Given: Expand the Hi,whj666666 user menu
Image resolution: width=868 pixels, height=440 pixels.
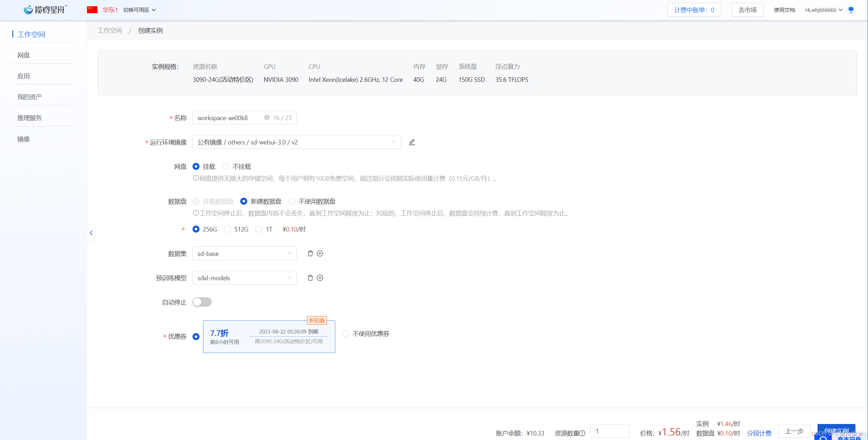Looking at the screenshot, I should [824, 10].
